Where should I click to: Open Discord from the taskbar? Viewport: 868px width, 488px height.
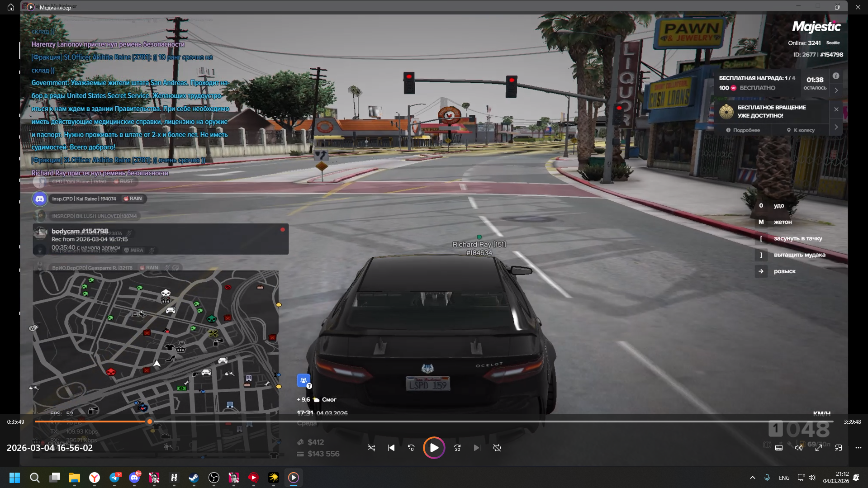tap(134, 478)
